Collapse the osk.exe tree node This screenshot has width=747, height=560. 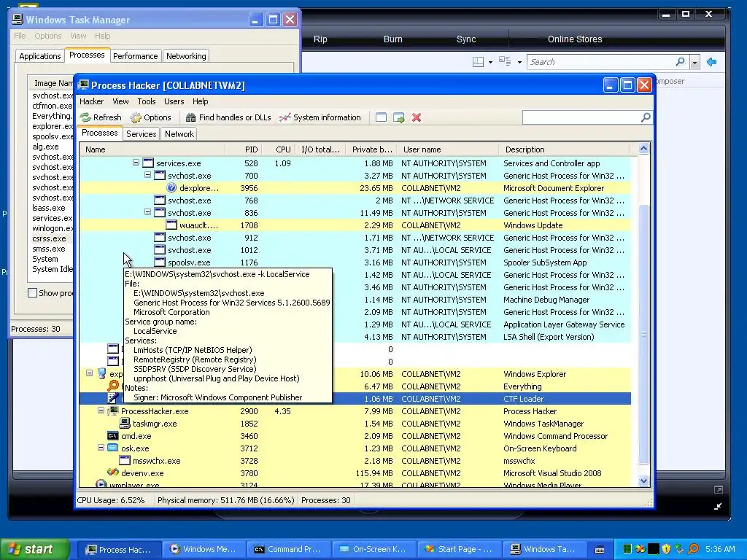pyautogui.click(x=101, y=448)
